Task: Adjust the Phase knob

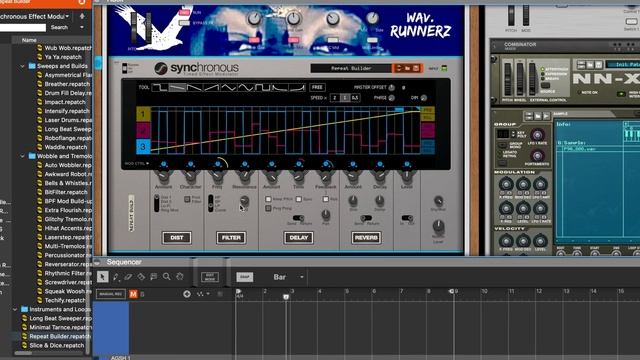Action: [391, 98]
